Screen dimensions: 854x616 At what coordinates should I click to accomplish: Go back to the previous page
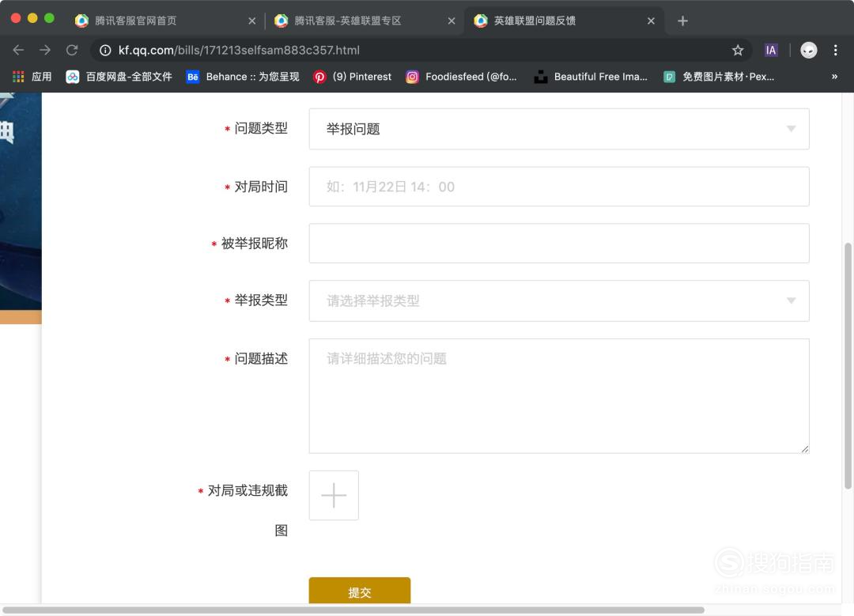(x=18, y=50)
